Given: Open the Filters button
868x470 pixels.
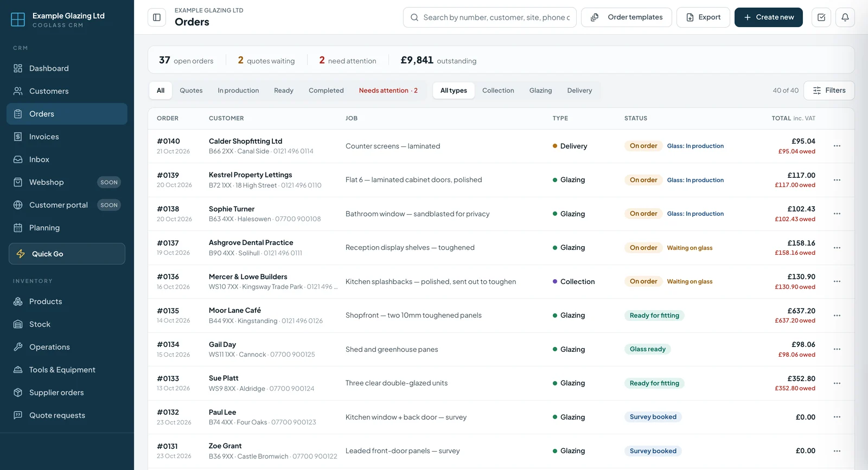Looking at the screenshot, I should tap(829, 91).
